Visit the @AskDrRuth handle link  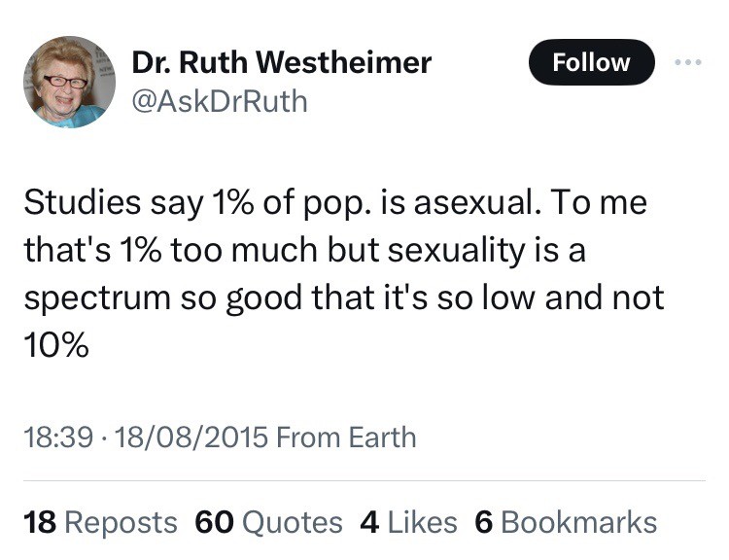[220, 100]
